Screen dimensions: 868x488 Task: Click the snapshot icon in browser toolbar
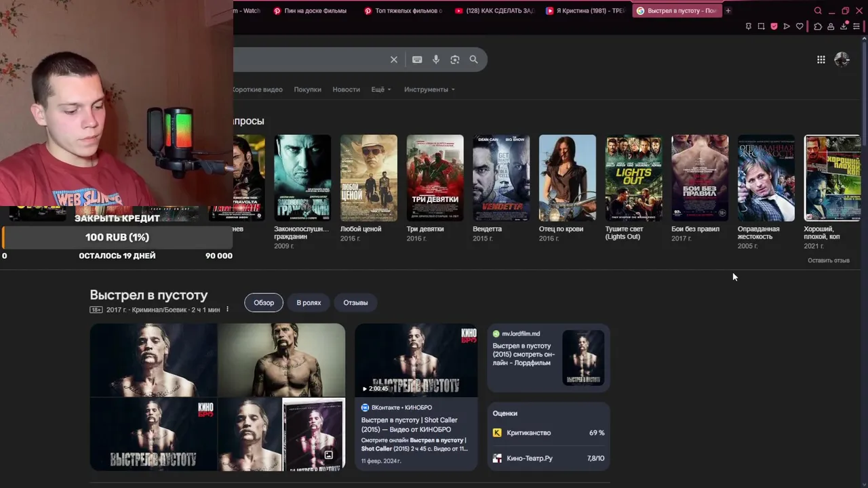pyautogui.click(x=761, y=26)
